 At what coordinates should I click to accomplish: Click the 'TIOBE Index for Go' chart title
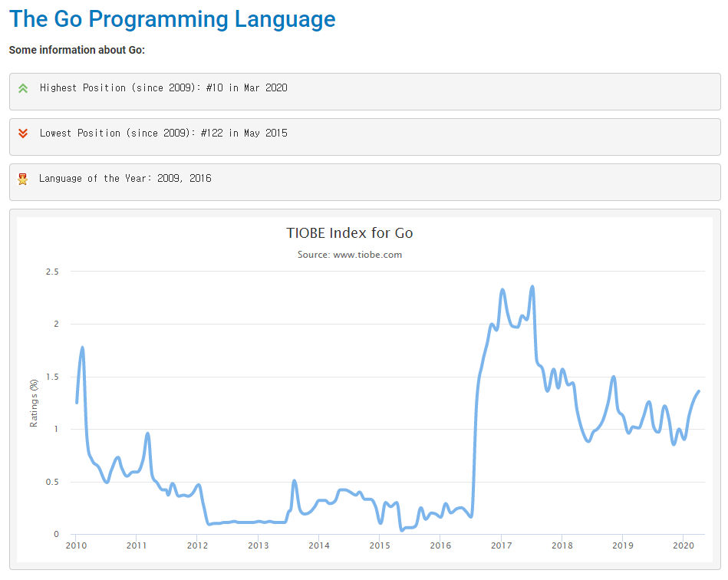tap(350, 232)
